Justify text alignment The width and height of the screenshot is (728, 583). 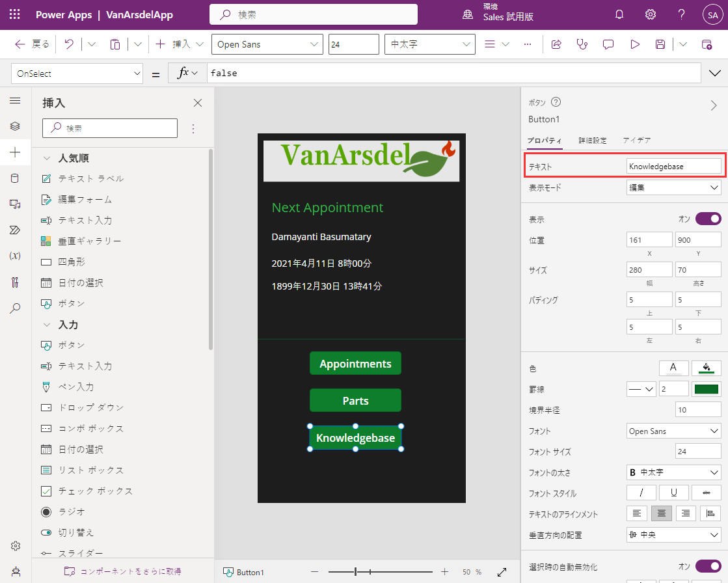point(710,513)
